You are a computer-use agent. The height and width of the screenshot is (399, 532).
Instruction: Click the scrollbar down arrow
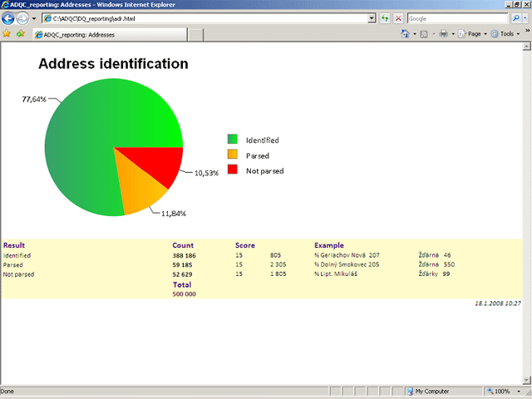526,380
